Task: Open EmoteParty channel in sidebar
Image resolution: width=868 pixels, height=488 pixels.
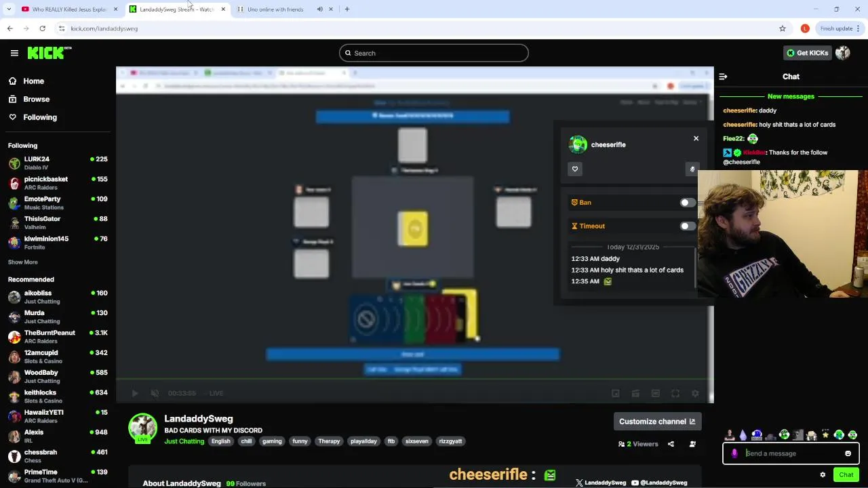Action: pos(58,203)
